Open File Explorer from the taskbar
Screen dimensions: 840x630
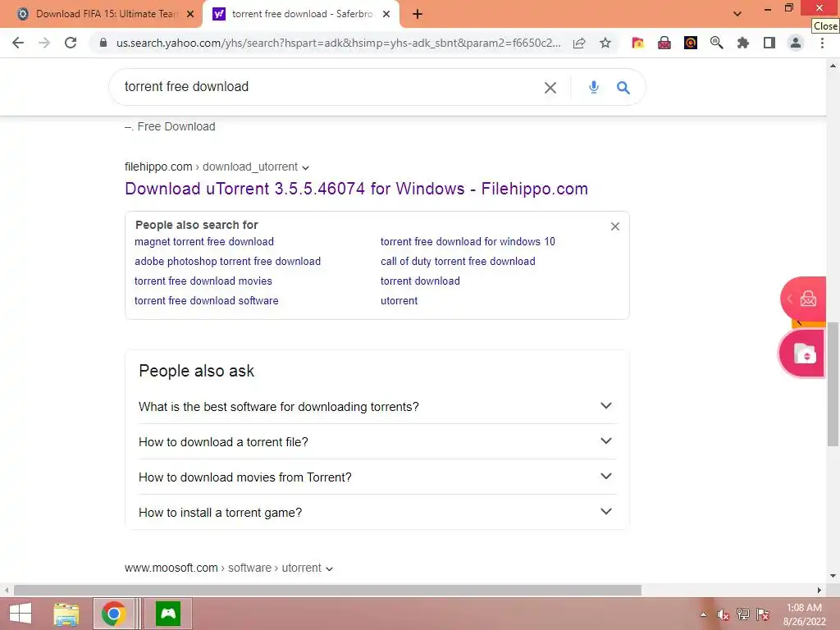(x=66, y=614)
